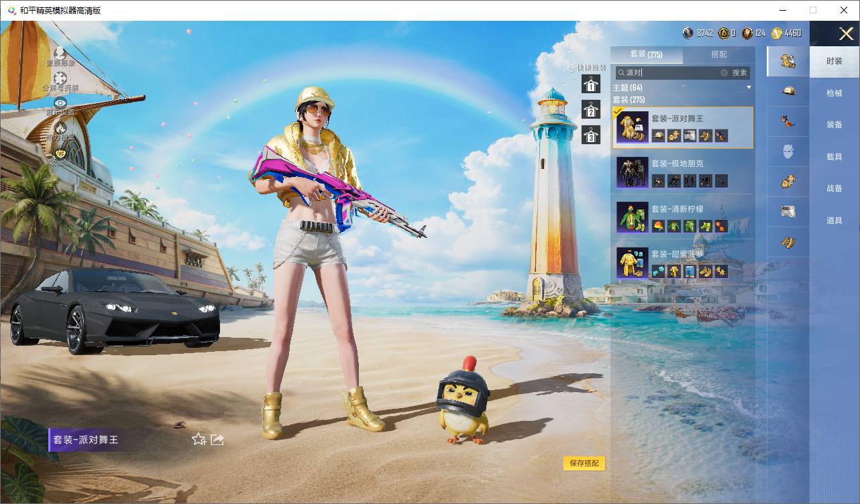Share the outfit with the share icon
This screenshot has width=860, height=504.
pos(217,439)
